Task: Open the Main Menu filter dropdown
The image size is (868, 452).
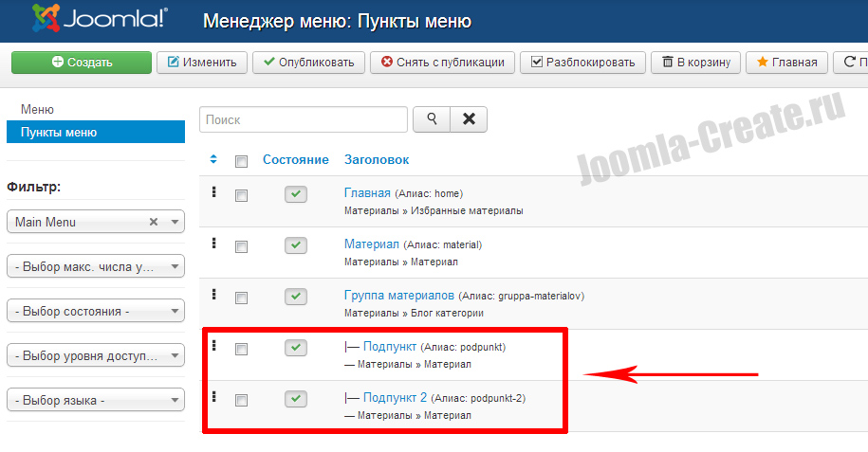Action: pyautogui.click(x=95, y=222)
